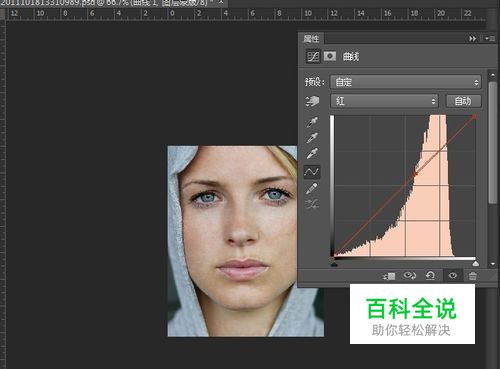Select the curve's top-right end point
Screen dimensions: 500x369
tap(475, 117)
